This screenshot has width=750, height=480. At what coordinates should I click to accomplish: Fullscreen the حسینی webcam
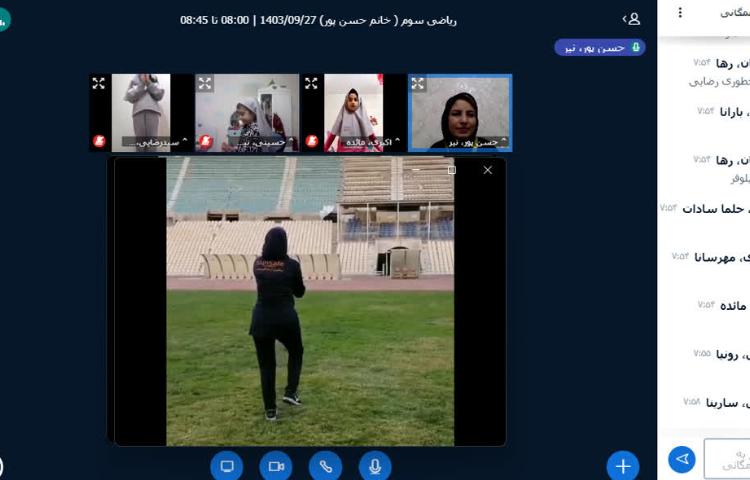(x=205, y=84)
